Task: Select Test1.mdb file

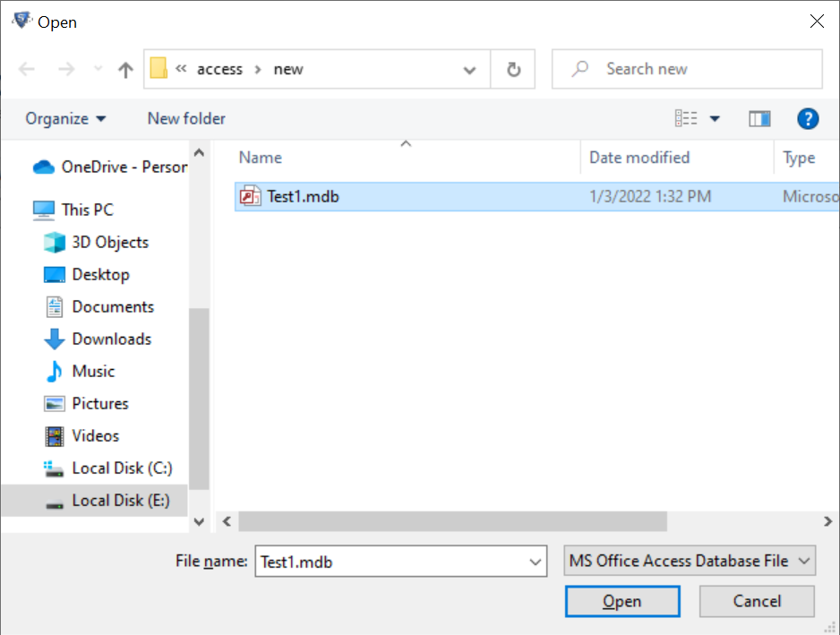Action: (x=536, y=197)
